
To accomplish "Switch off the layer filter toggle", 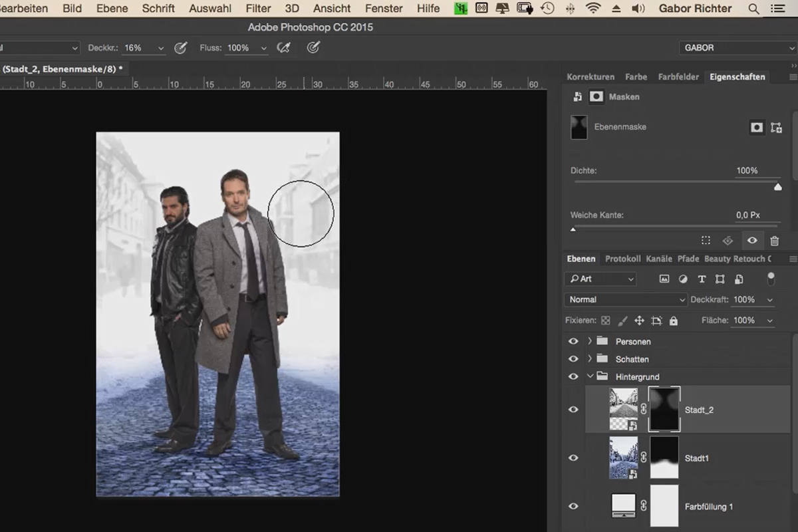I will (771, 278).
